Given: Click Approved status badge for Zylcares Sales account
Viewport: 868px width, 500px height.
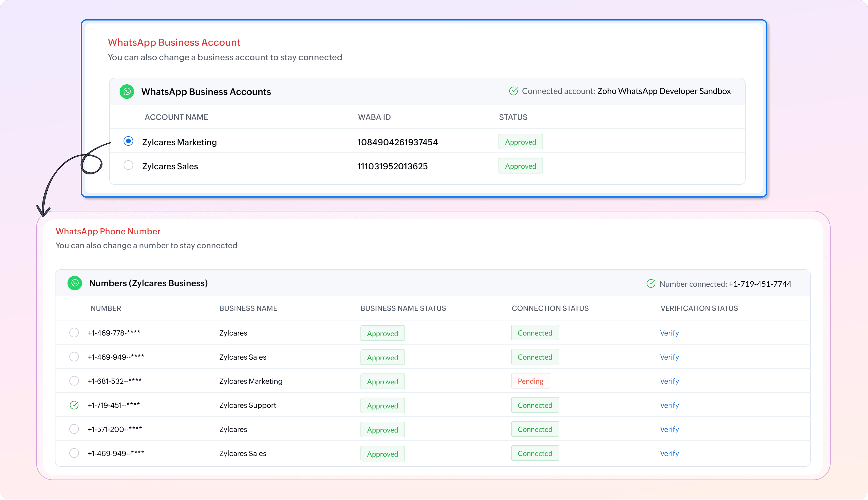Looking at the screenshot, I should point(520,166).
